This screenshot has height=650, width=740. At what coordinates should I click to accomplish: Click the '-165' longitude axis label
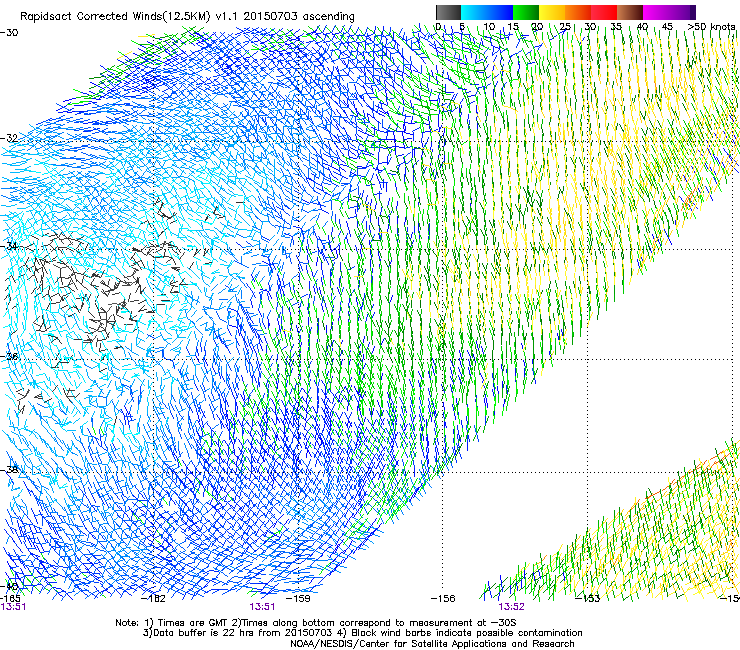pyautogui.click(x=10, y=598)
